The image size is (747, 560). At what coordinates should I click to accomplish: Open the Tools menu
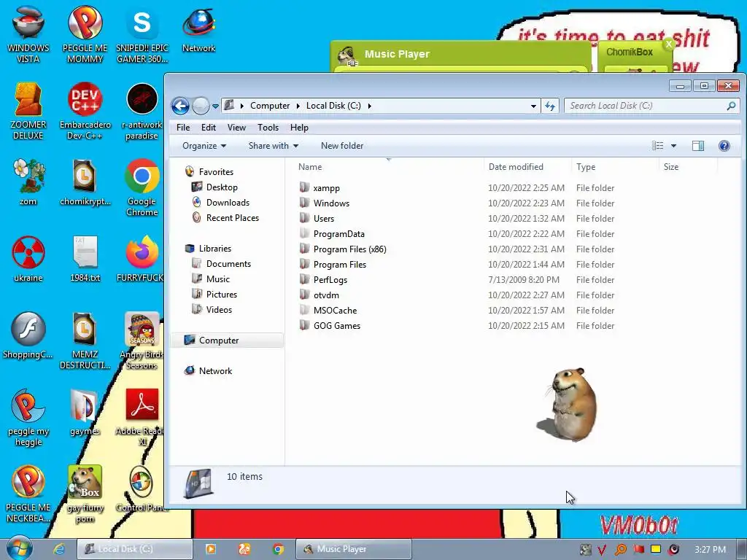(x=268, y=128)
